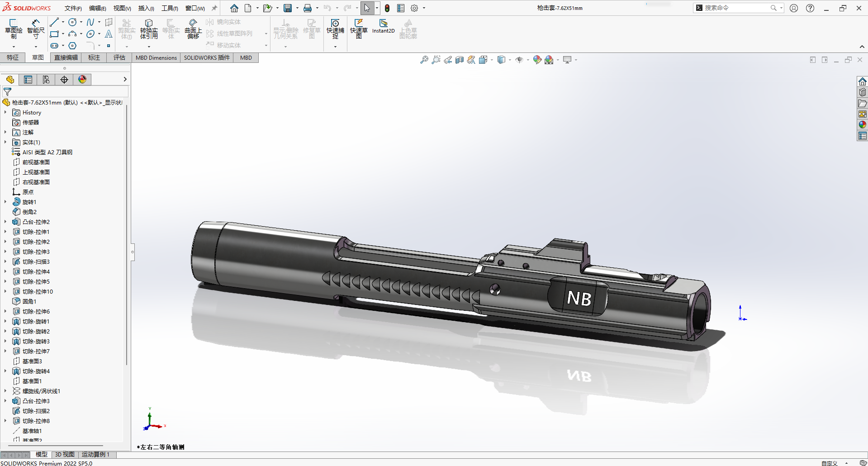
Task: Click 曲面上偏移 offset on surface tool
Action: click(193, 29)
